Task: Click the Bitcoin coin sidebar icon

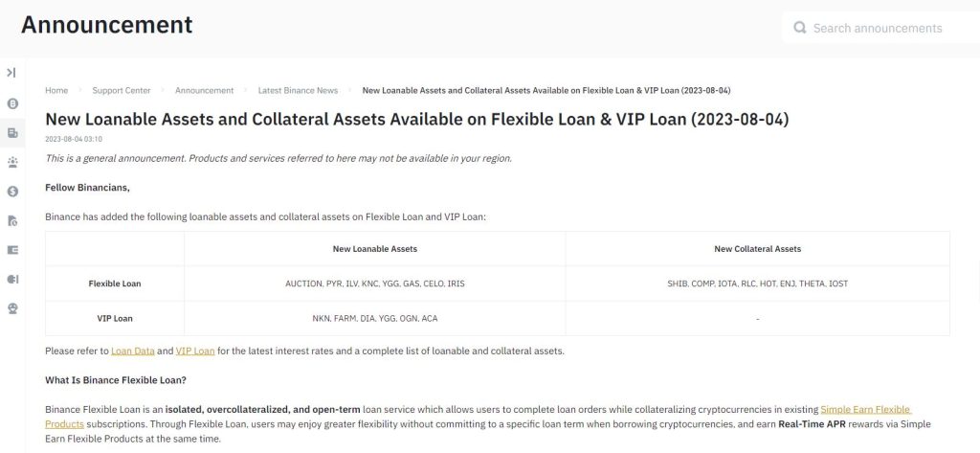Action: [x=12, y=102]
